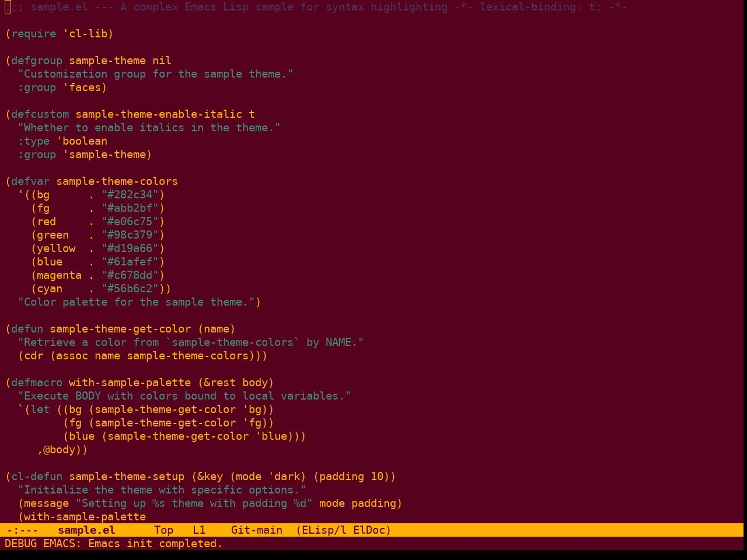Click the header comment line of sample.el
This screenshot has height=560, width=747.
316,7
